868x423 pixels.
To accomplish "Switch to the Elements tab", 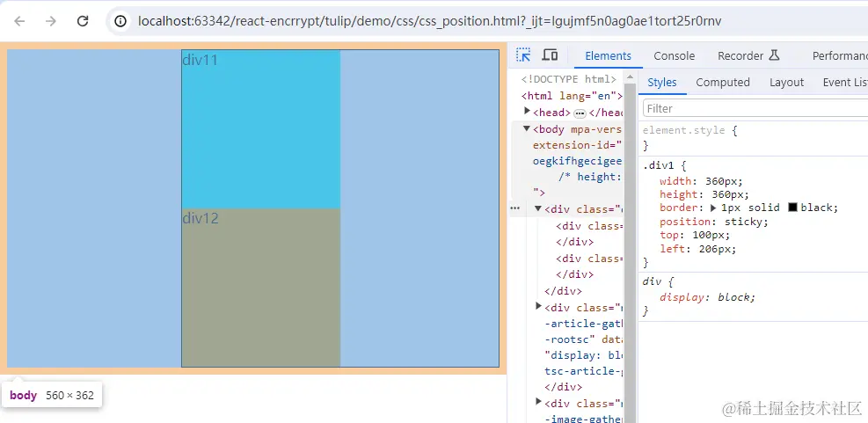I will 608,56.
